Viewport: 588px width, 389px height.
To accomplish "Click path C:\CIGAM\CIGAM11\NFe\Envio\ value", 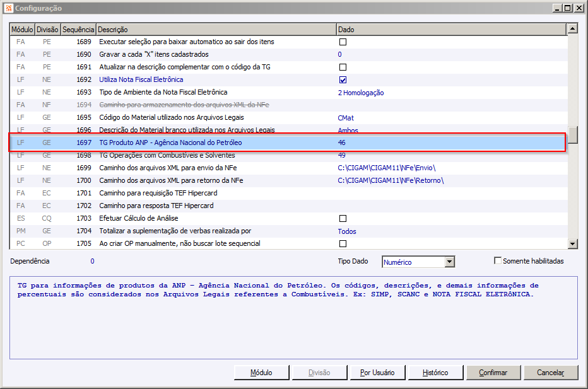I will tap(387, 168).
